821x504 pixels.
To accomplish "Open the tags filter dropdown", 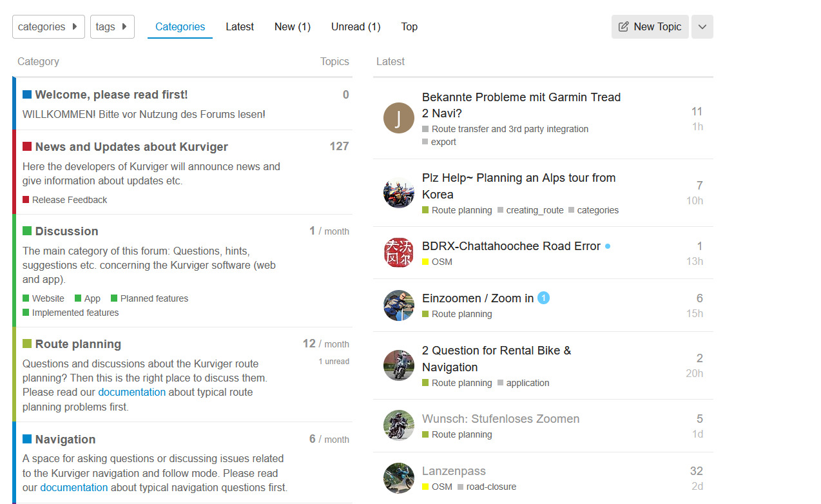I will tap(112, 27).
